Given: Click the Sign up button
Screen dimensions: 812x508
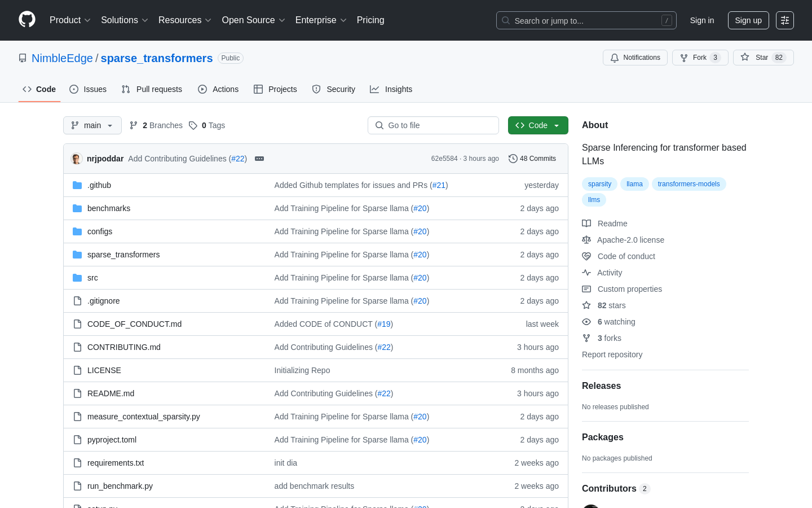Looking at the screenshot, I should (748, 20).
